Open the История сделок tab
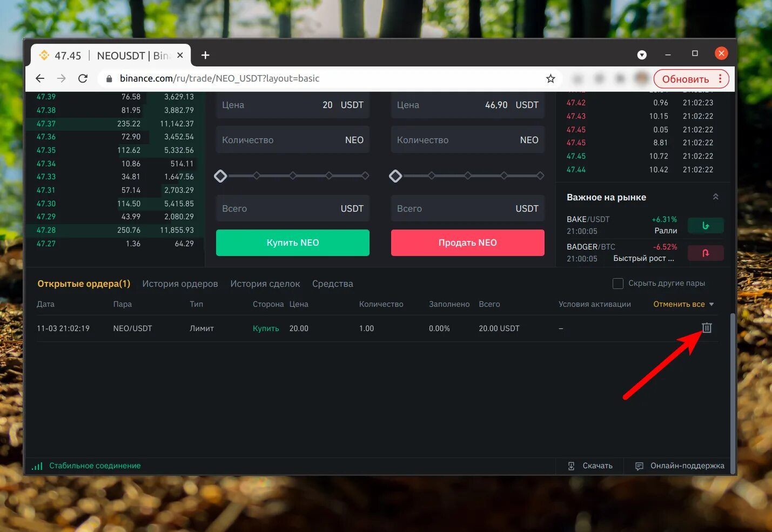The image size is (772, 532). pos(265,284)
